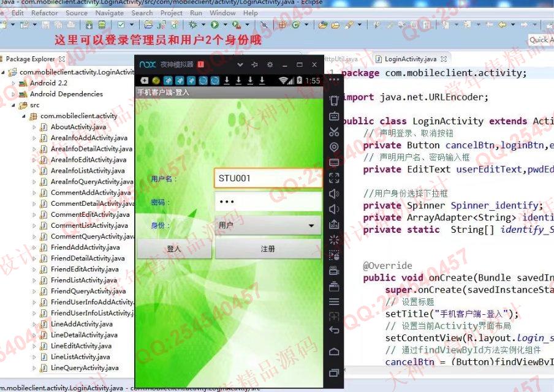Collapse the src folder node
The image size is (554, 392).
[x=13, y=105]
